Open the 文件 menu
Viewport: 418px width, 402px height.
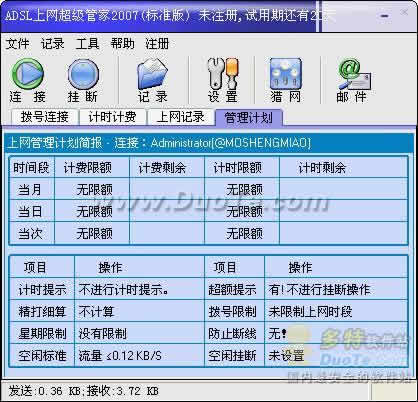(17, 44)
